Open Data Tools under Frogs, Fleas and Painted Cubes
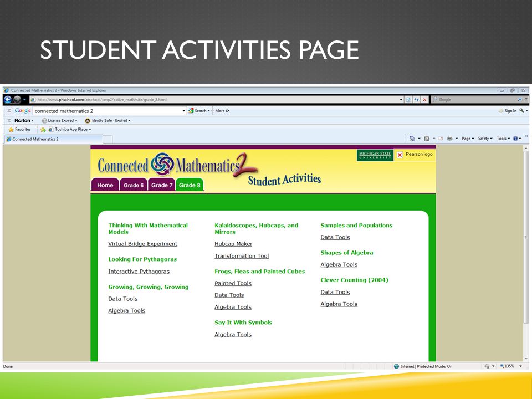The height and width of the screenshot is (399, 532). point(229,295)
